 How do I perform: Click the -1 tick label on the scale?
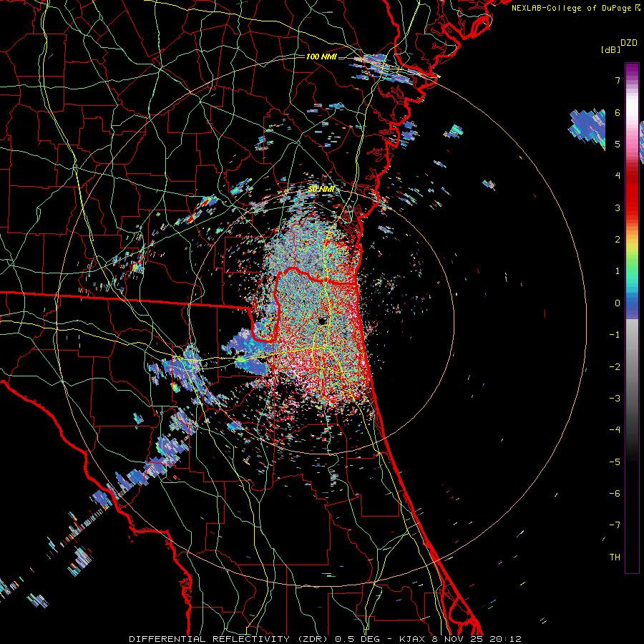[615, 335]
